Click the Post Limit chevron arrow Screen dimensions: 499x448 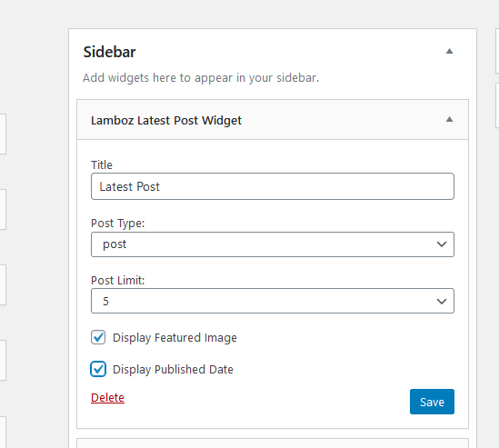[442, 302]
